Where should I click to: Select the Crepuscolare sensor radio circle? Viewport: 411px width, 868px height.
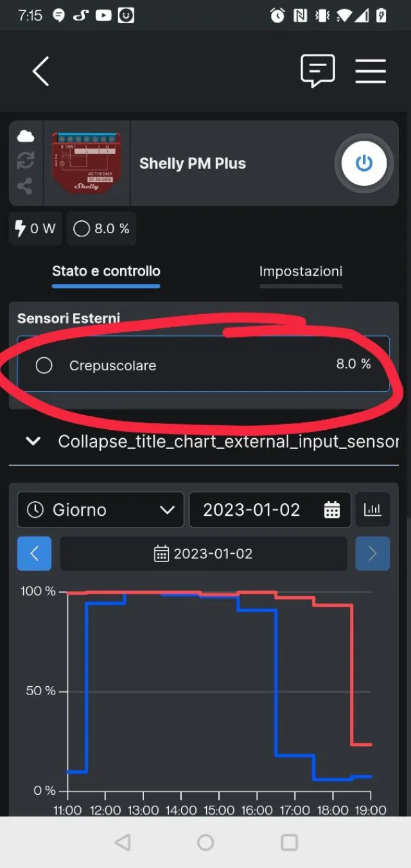pyautogui.click(x=44, y=365)
